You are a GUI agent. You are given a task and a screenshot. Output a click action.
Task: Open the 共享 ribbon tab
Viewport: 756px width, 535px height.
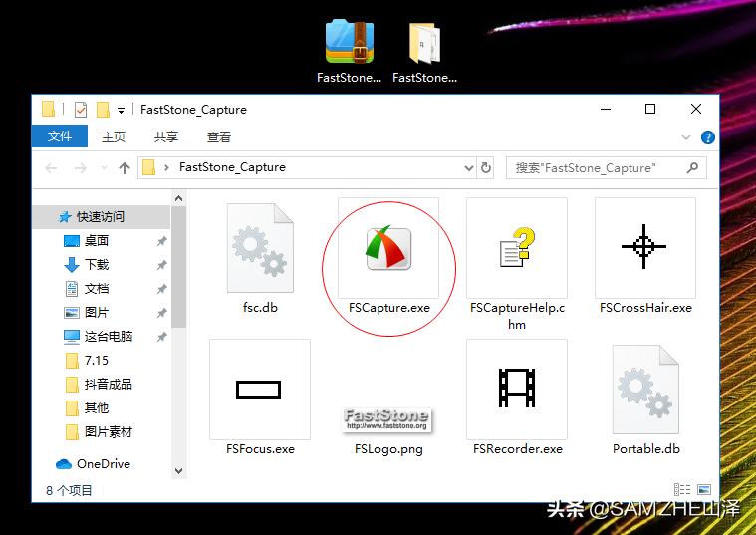[166, 137]
